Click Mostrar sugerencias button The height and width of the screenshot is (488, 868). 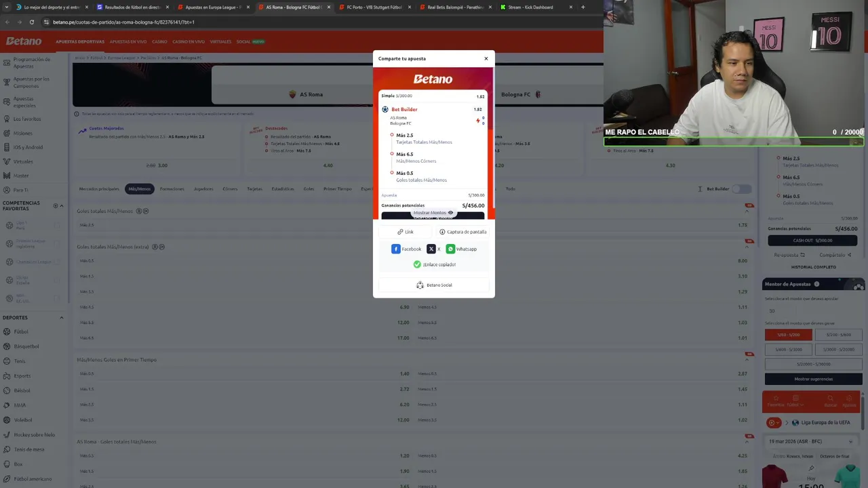[x=813, y=379]
